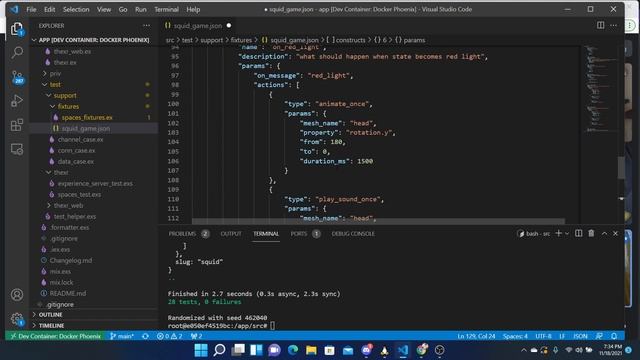640x360 pixels.
Task: Change UTF-8 file encoding
Action: click(x=543, y=336)
